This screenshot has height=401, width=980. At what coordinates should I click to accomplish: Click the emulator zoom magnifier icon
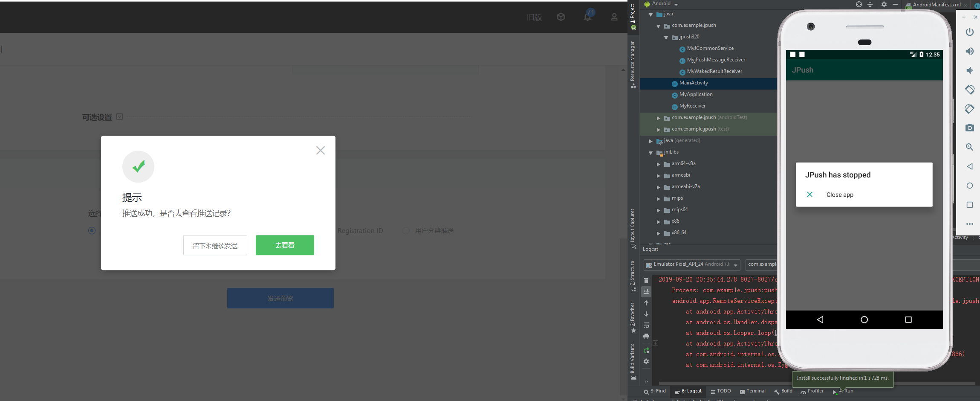[969, 147]
